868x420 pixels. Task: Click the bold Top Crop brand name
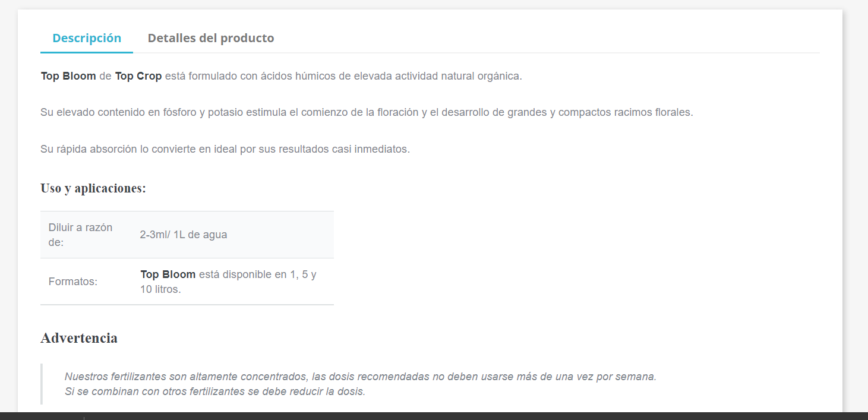coord(138,76)
